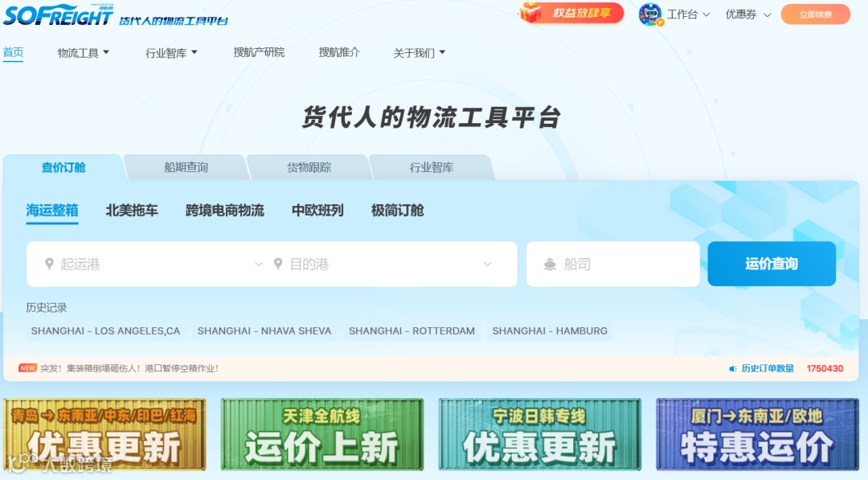Image resolution: width=868 pixels, height=480 pixels.
Task: Expand the 物流工具 menu
Action: tap(83, 51)
